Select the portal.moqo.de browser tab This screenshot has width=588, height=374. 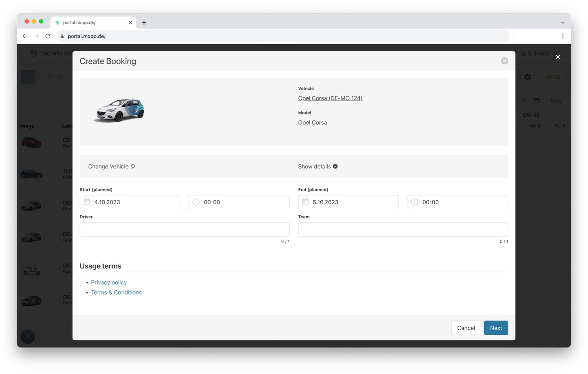click(93, 23)
